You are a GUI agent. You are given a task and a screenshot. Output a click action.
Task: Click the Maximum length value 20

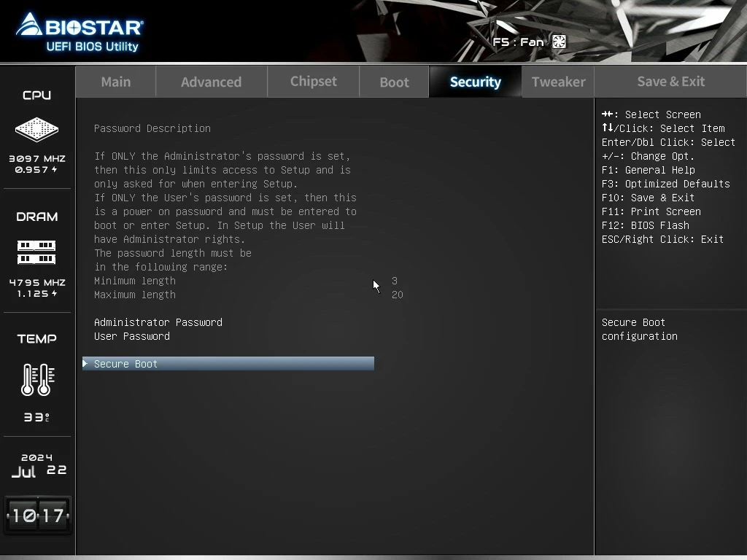pos(397,295)
